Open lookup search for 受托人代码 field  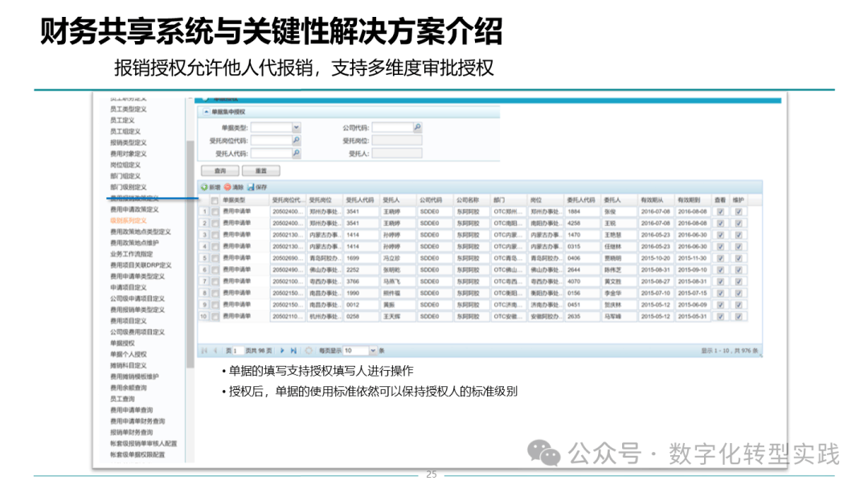click(x=296, y=153)
